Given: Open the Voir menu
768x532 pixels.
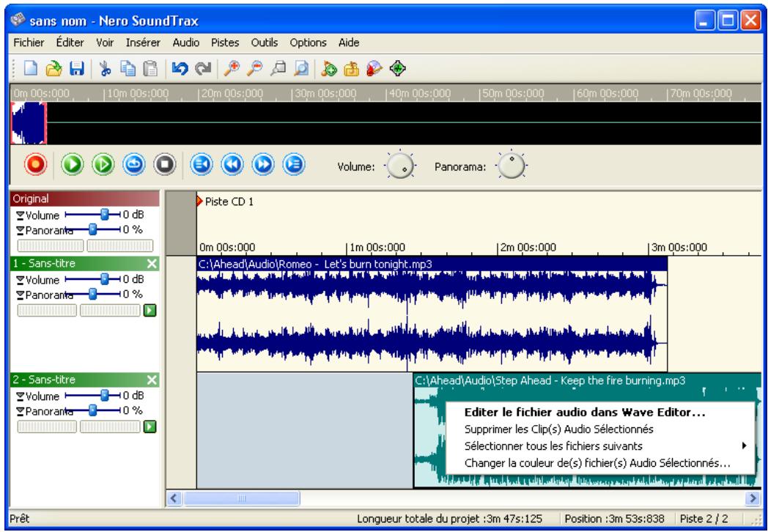Looking at the screenshot, I should [105, 43].
